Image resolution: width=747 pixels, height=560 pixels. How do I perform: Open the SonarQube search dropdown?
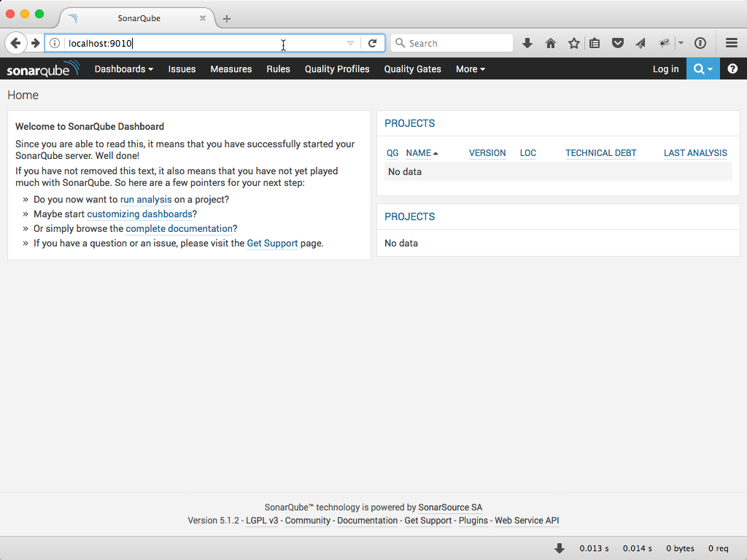(703, 69)
